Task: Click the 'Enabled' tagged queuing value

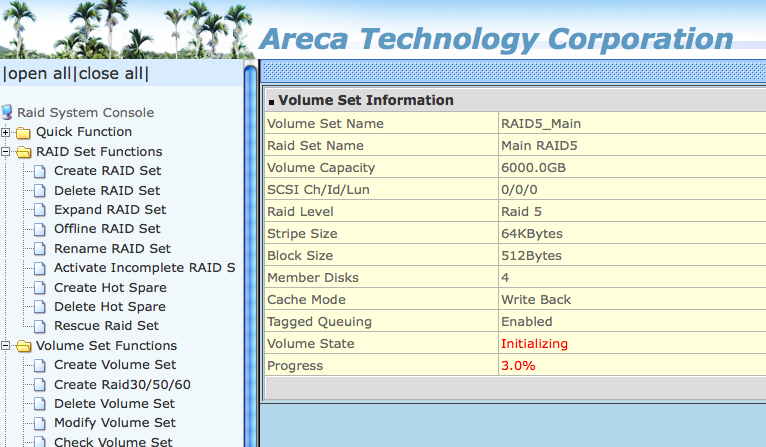Action: tap(527, 321)
